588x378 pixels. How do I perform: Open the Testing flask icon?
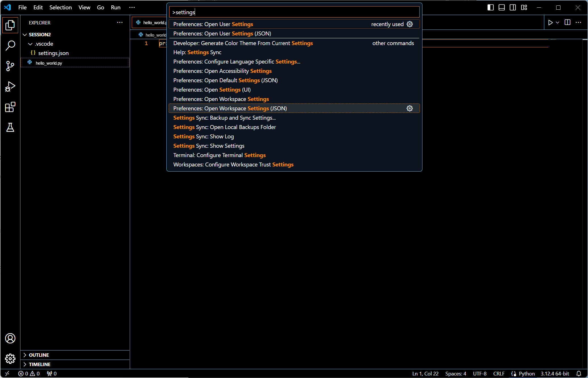(x=10, y=128)
